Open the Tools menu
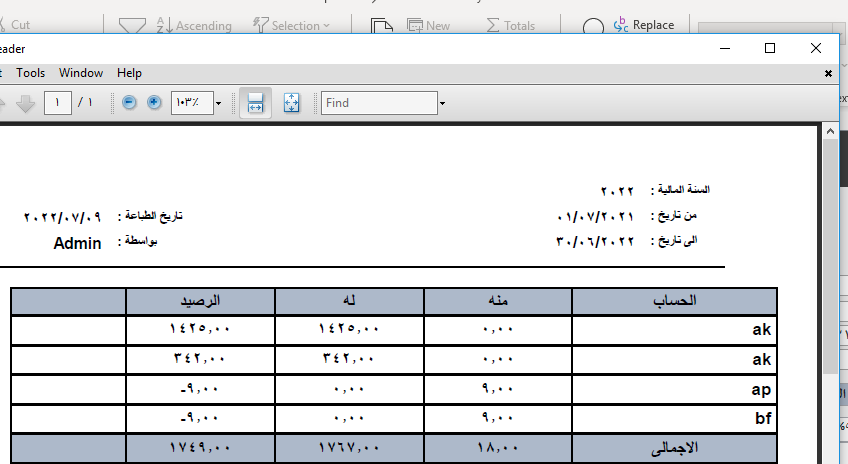The width and height of the screenshot is (848, 464). click(x=30, y=73)
